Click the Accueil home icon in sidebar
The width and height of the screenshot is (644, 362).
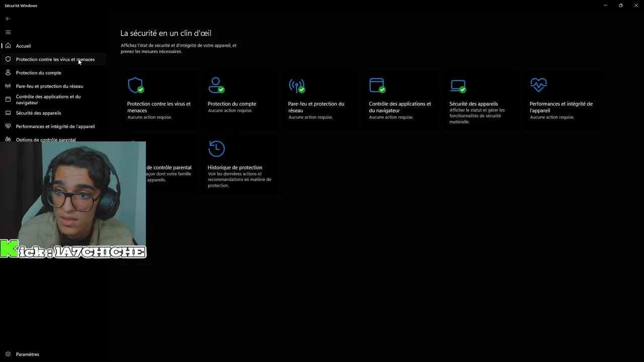8,46
